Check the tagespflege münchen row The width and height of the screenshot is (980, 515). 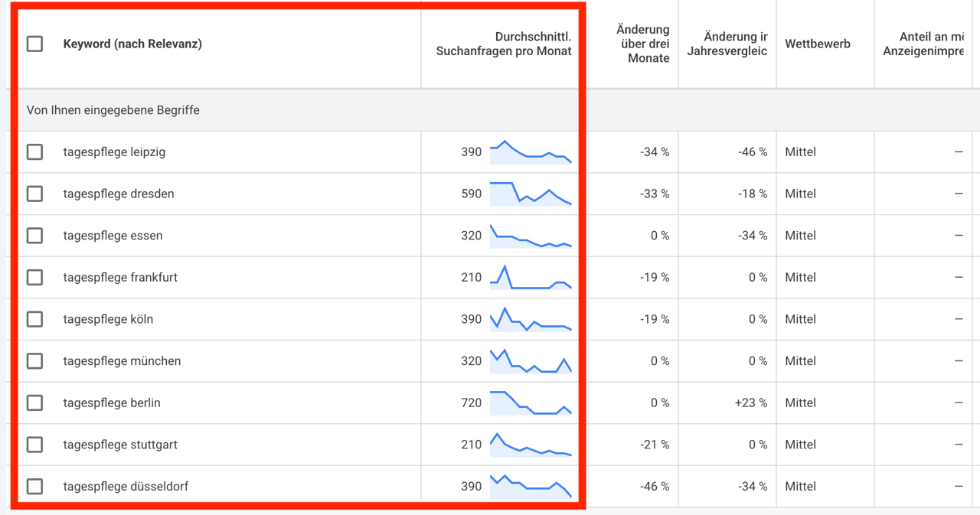34,360
